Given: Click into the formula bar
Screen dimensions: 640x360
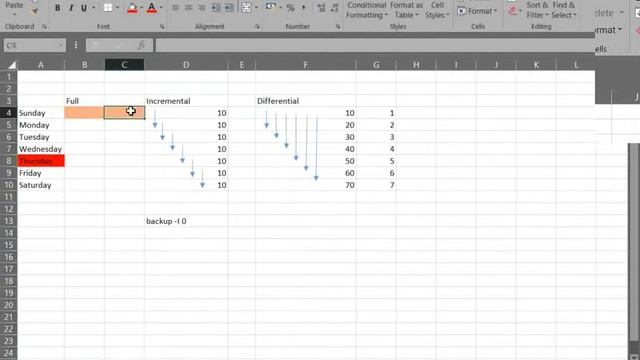Looking at the screenshot, I should click(375, 45).
